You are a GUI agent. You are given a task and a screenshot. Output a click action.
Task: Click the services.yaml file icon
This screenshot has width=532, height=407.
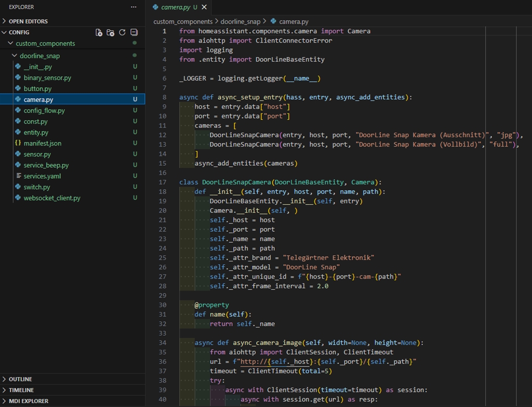coord(18,176)
